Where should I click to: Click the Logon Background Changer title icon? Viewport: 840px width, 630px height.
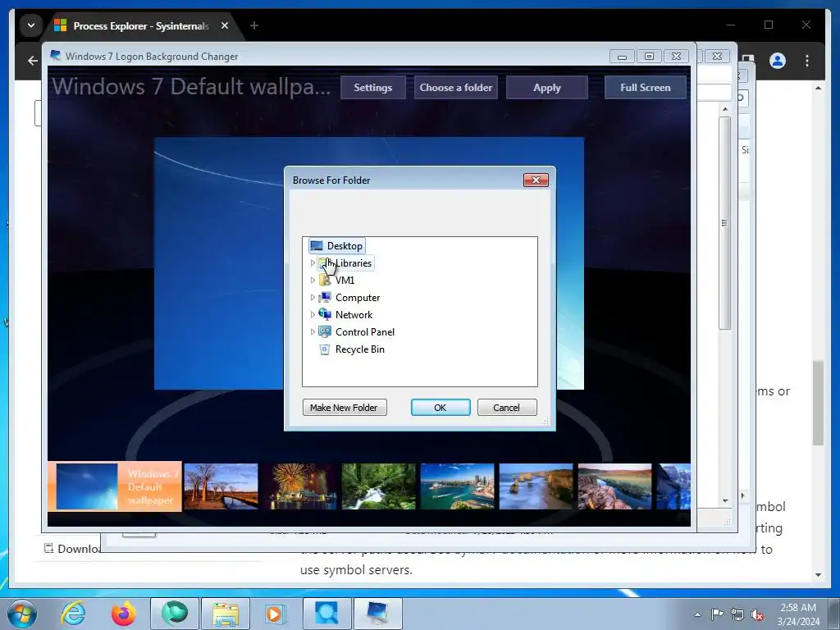click(x=55, y=56)
